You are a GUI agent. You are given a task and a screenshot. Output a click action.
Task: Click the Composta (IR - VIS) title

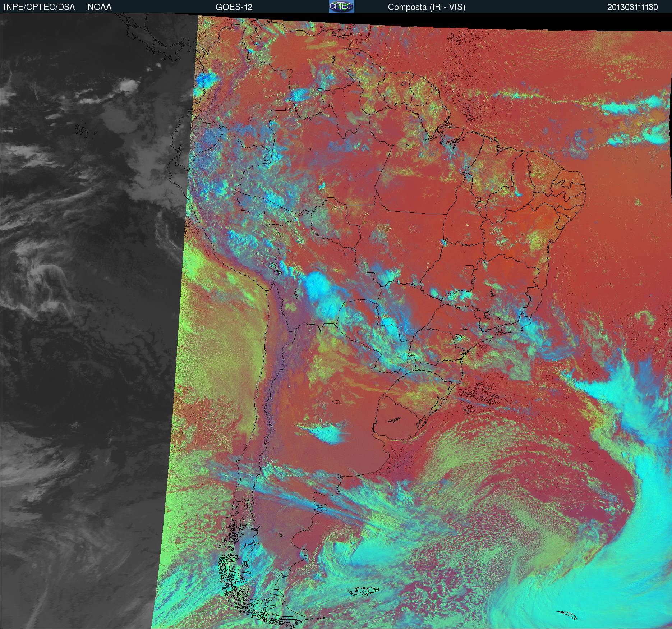click(427, 7)
